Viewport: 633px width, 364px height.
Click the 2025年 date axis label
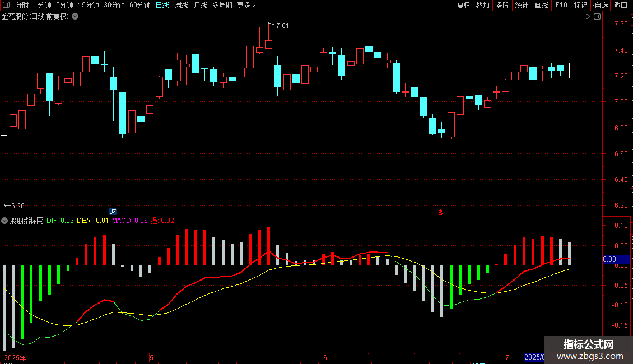(15, 357)
